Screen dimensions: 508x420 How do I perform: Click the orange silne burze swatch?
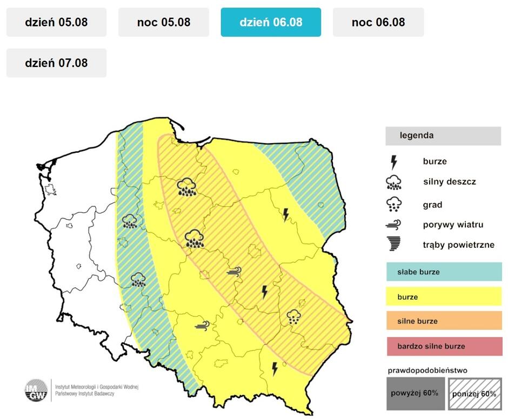443,321
